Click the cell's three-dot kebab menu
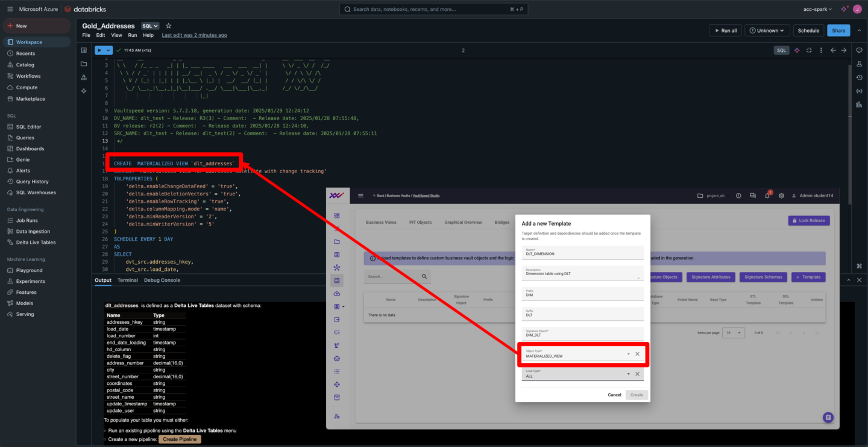Viewport: 868px width, 447px height. click(820, 51)
